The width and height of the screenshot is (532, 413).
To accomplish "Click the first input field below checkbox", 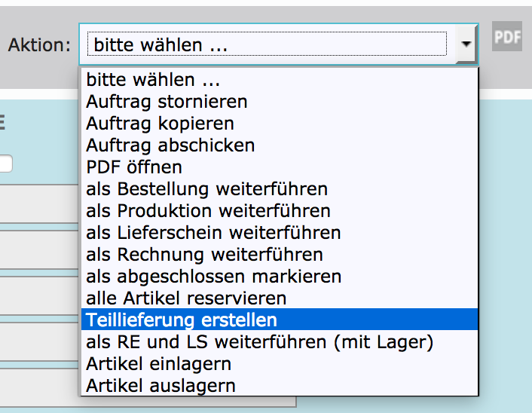I will (x=38, y=203).
